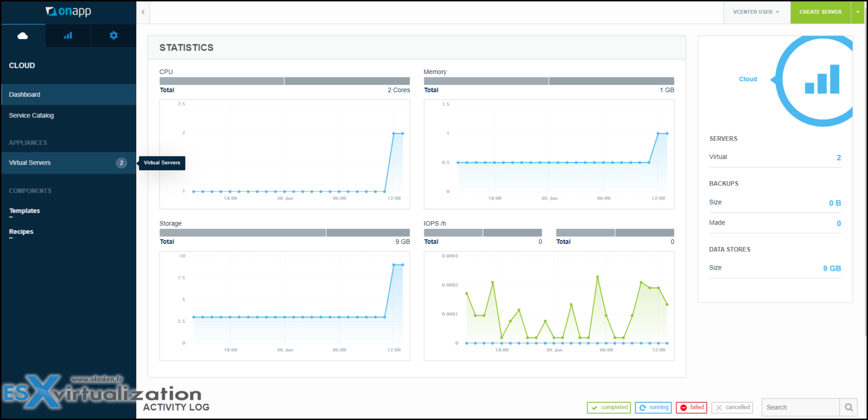Open the VCENTER USER dropdown
The image size is (868, 420).
[x=757, y=11]
